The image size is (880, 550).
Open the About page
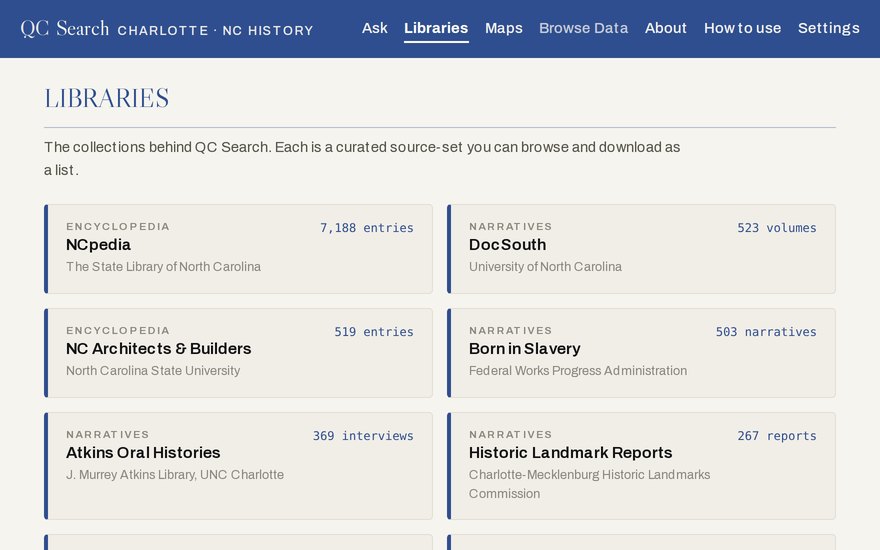pyautogui.click(x=666, y=28)
